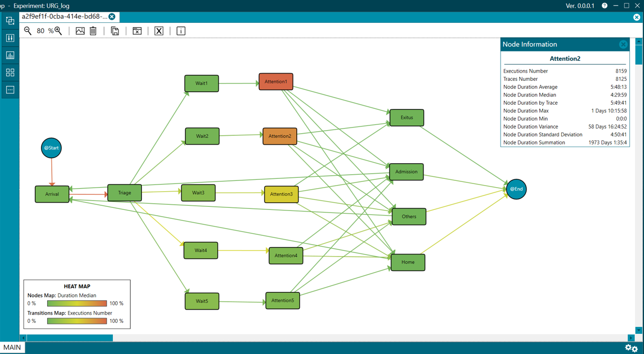Select the Exitus node
Screen dimensions: 644x354
[x=407, y=118]
